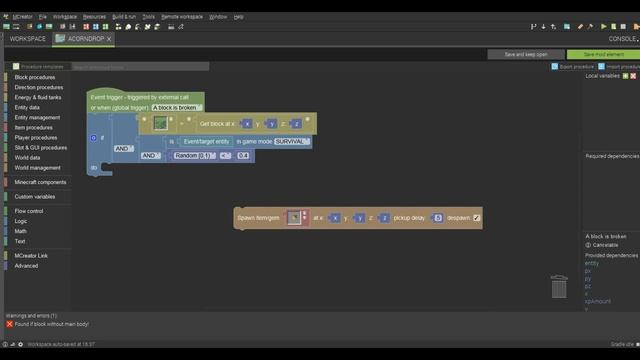Image resolution: width=640 pixels, height=360 pixels.
Task: Open the Advanced category
Action: tap(26, 266)
